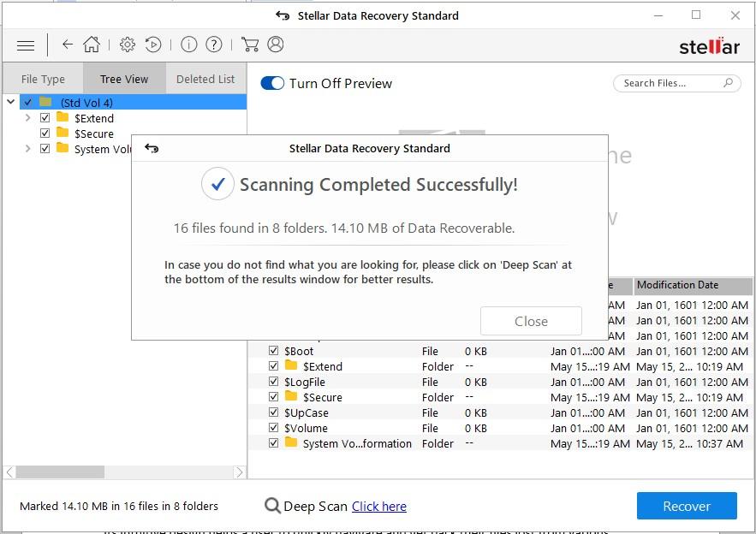Uncheck the $Boot file checkbox
This screenshot has height=534, width=756.
273,350
